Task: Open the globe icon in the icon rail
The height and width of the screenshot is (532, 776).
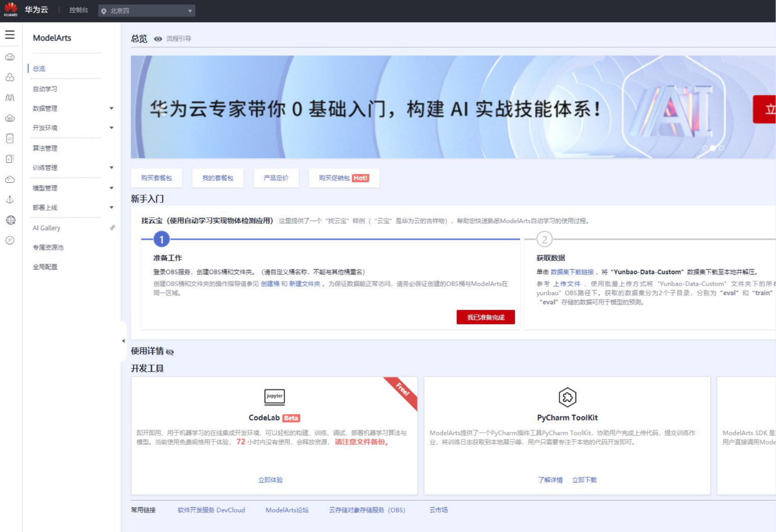Action: 10,220
